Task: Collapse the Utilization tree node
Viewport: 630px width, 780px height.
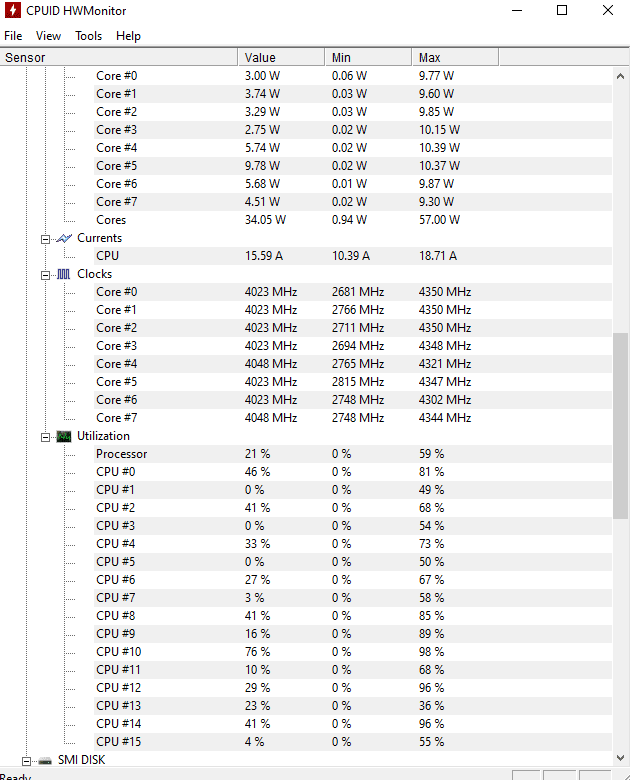Action: pyautogui.click(x=45, y=437)
